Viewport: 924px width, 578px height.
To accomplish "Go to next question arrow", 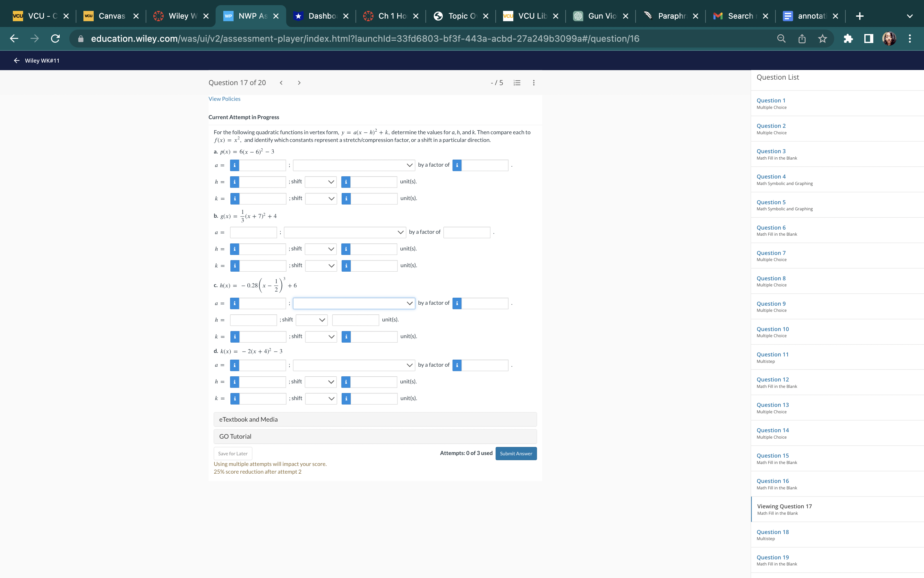I will point(299,83).
